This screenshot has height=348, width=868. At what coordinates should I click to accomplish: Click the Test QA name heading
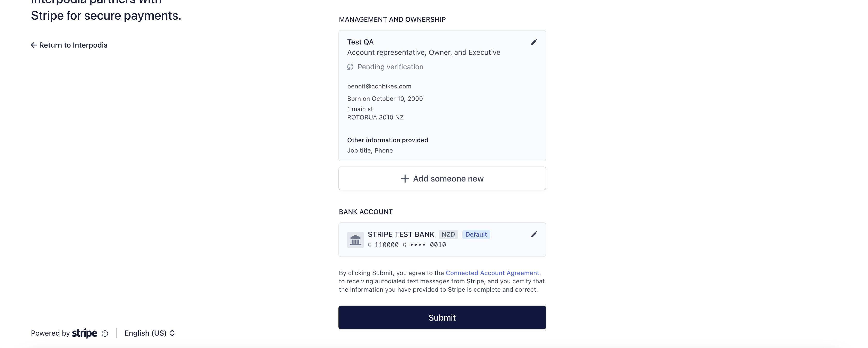pyautogui.click(x=360, y=42)
